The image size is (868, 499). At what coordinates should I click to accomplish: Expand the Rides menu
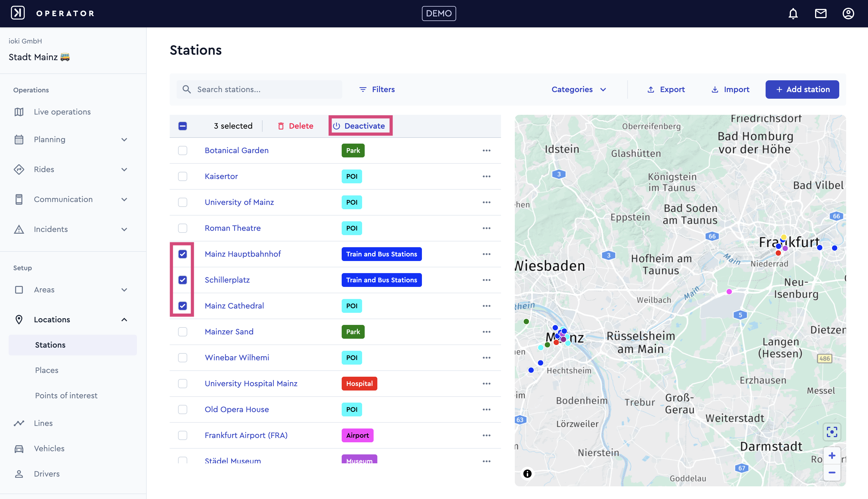tap(124, 170)
